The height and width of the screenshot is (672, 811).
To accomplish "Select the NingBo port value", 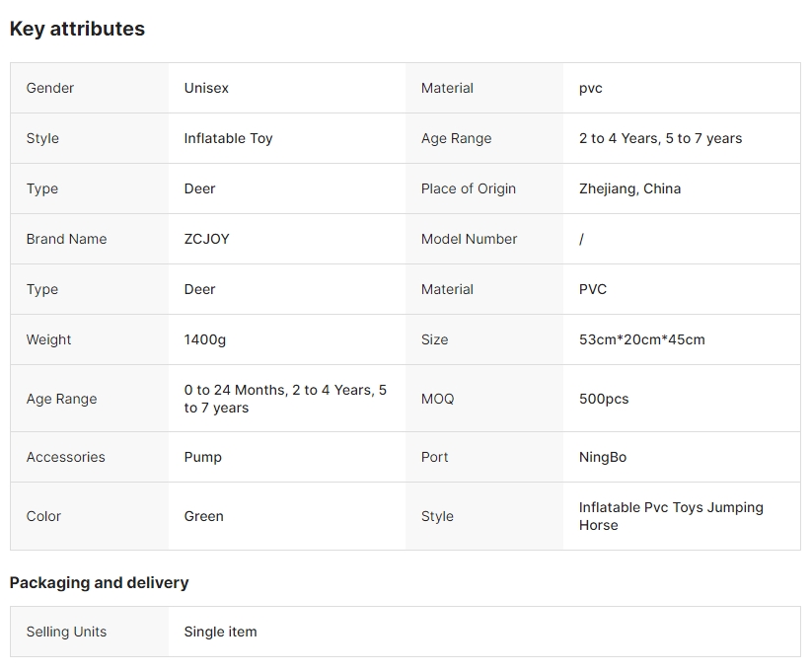I will (x=602, y=457).
